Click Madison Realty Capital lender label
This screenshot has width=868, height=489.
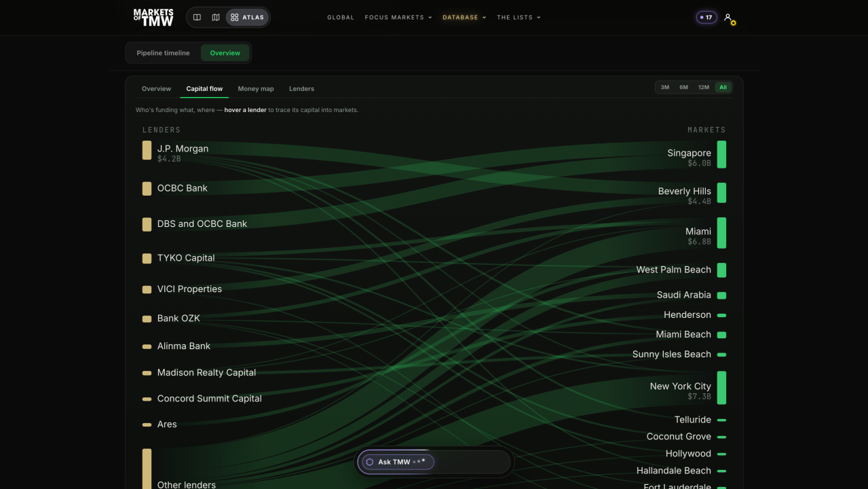(206, 373)
